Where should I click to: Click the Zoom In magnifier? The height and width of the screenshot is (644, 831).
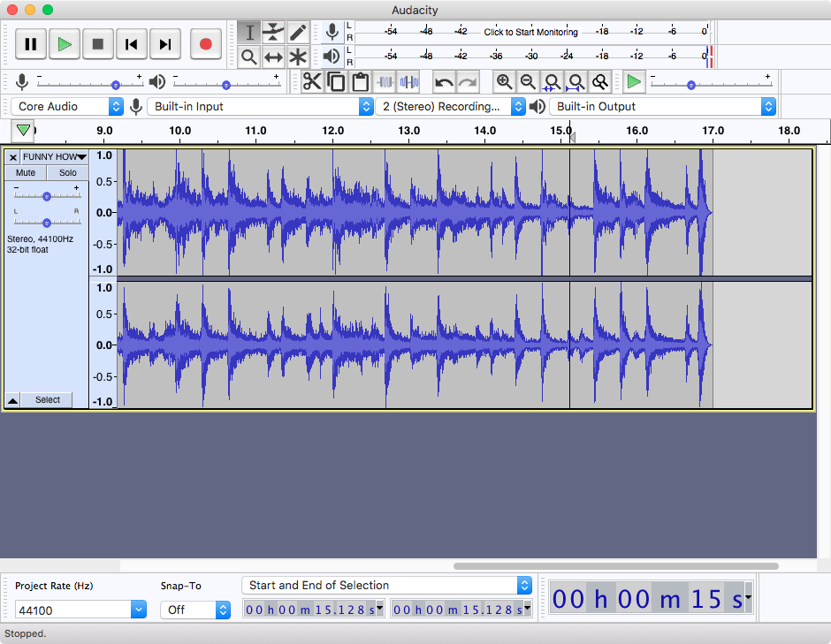click(x=504, y=82)
